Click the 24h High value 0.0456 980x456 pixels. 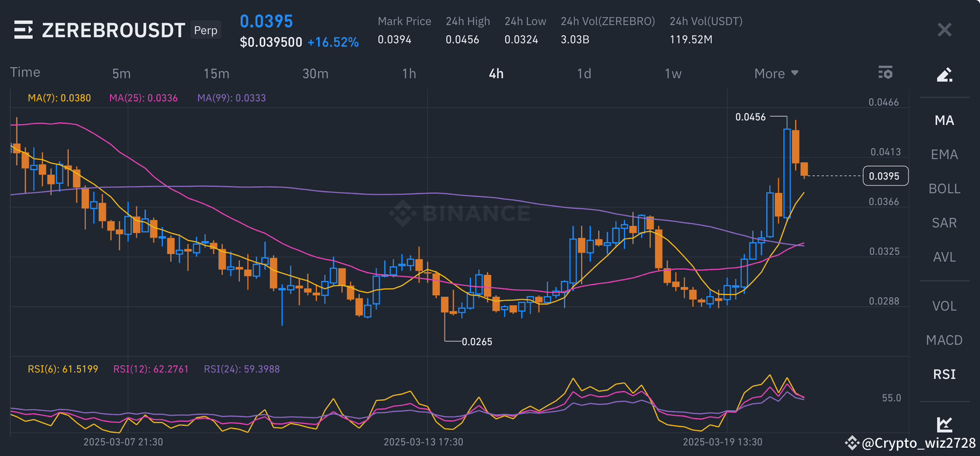pos(462,40)
